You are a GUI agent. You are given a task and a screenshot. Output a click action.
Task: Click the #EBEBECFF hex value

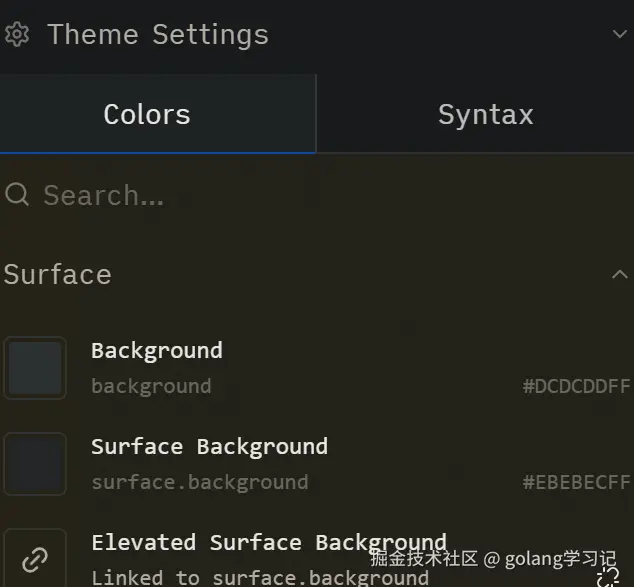[576, 482]
